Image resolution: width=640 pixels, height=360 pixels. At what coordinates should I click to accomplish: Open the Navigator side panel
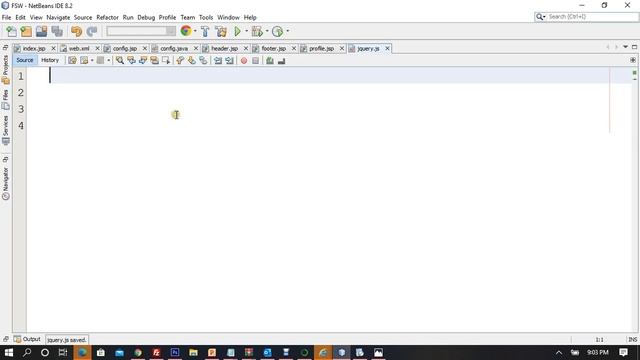(x=6, y=183)
